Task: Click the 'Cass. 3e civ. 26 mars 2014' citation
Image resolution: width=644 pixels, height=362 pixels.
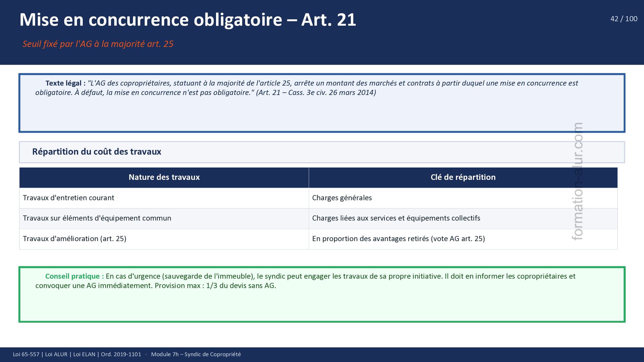Action: click(331, 93)
